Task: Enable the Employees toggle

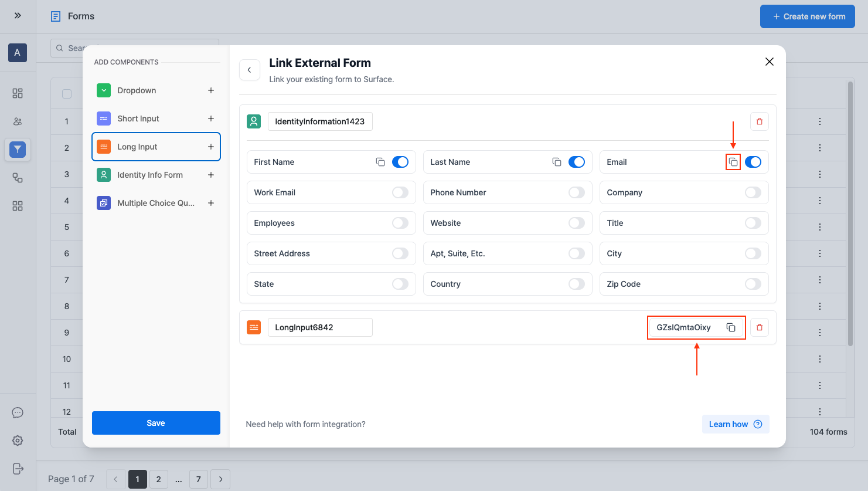Action: (400, 223)
